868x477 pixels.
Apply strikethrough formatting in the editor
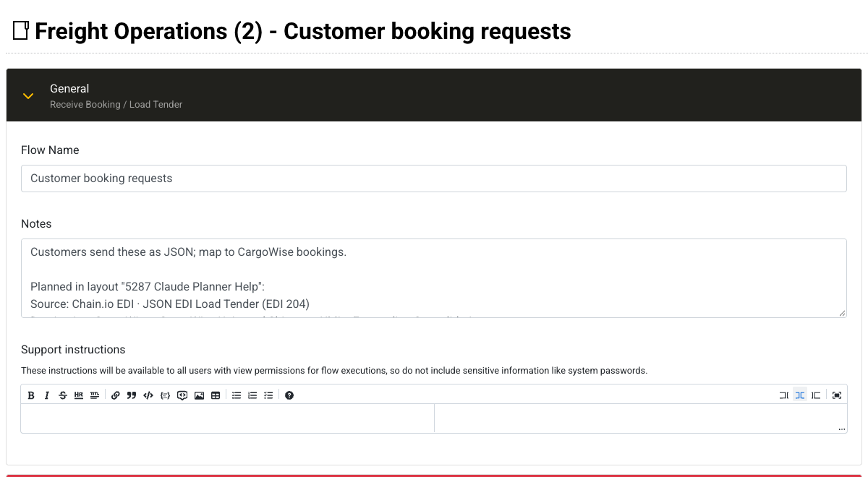tap(63, 395)
